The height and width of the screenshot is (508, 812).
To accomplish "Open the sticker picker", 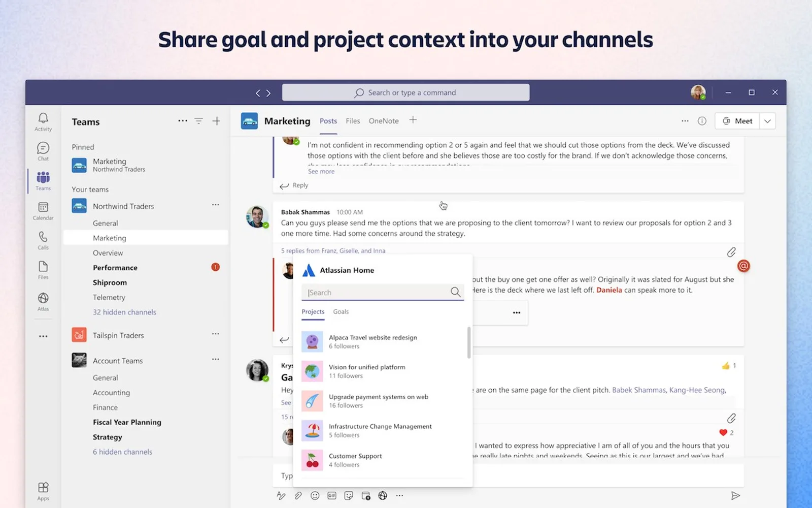I will point(349,496).
